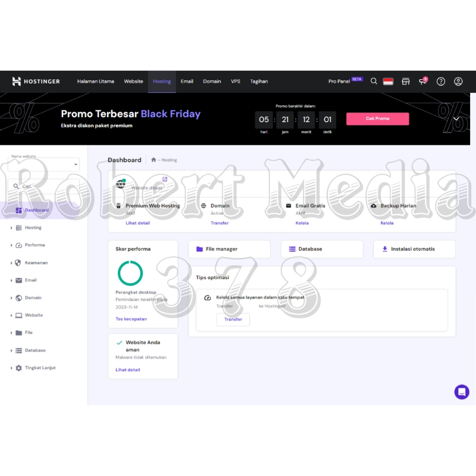Open the Tagihan top nav item
This screenshot has height=476, width=476.
259,82
